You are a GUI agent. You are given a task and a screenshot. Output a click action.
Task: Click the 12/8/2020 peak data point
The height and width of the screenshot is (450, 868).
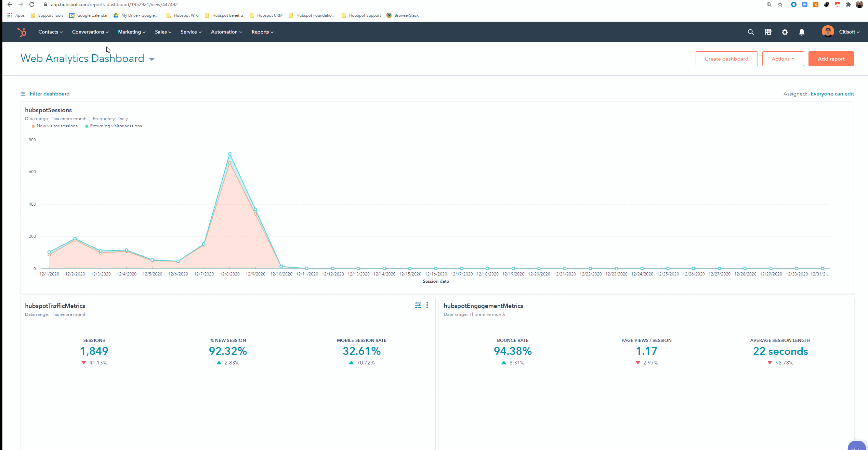230,154
